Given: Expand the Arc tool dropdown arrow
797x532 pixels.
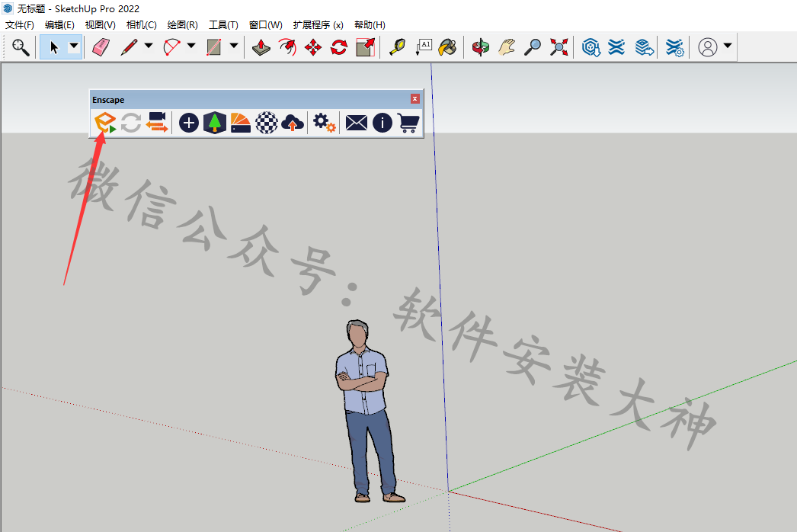Looking at the screenshot, I should (x=191, y=46).
